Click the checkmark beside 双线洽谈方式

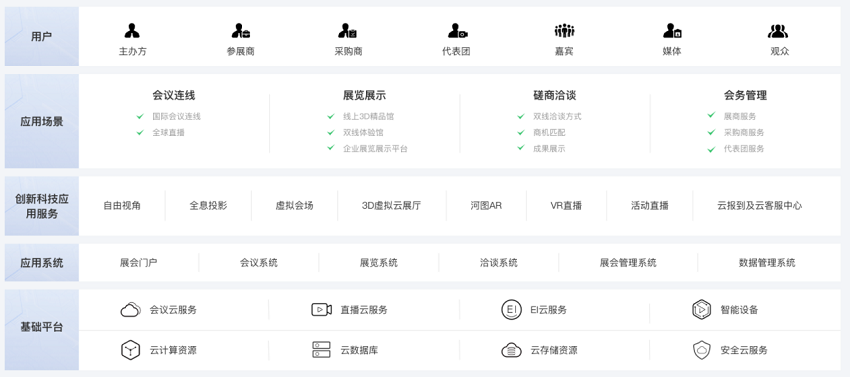click(521, 116)
